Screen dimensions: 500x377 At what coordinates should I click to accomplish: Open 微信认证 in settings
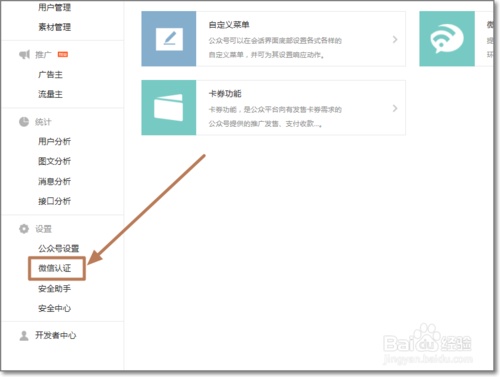click(x=54, y=268)
